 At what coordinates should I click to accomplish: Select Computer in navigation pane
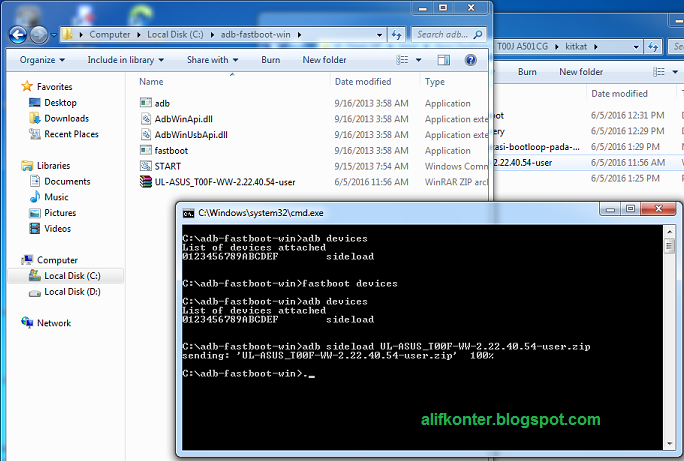coord(57,260)
